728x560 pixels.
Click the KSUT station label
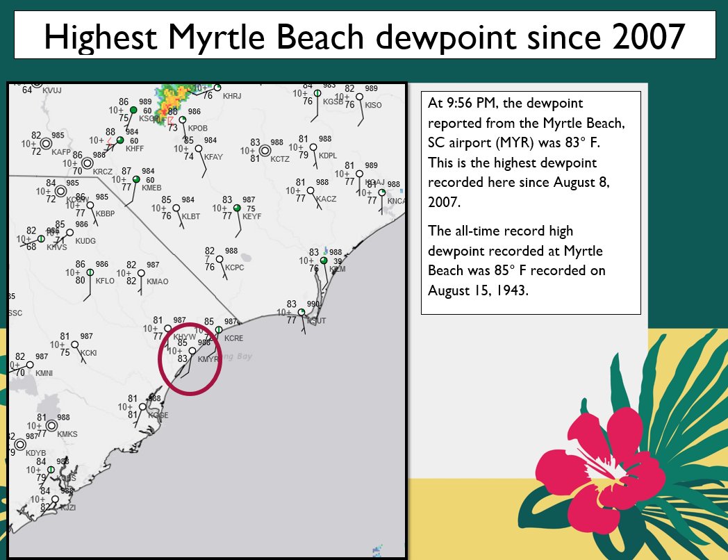(317, 321)
